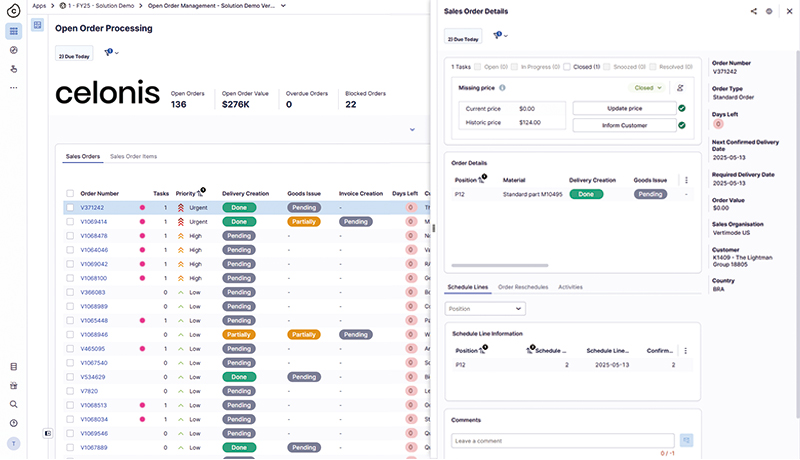Check the select-all checkbox in Order Number header
This screenshot has width=800, height=460.
(x=69, y=193)
